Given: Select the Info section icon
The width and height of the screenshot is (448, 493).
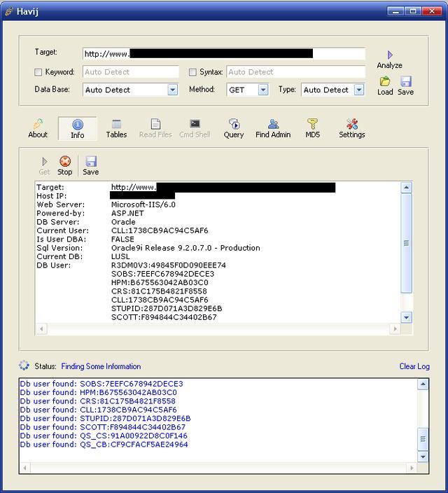Looking at the screenshot, I should click(77, 125).
